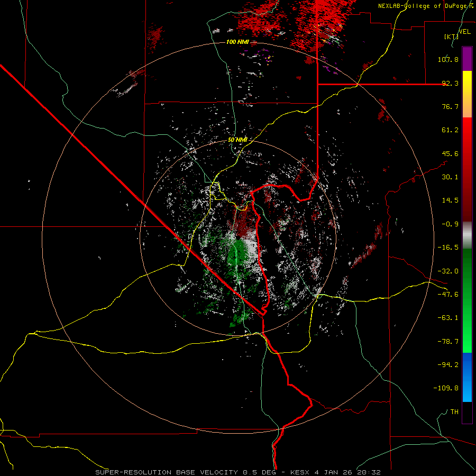Click the 76.7 scale value
This screenshot has height=476, width=476.
(450, 106)
